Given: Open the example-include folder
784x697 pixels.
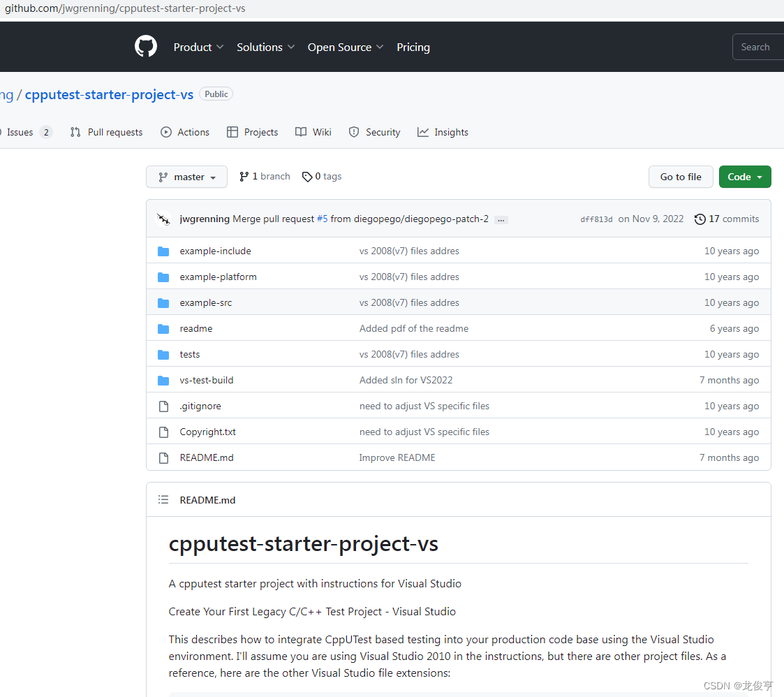Looking at the screenshot, I should [x=216, y=251].
